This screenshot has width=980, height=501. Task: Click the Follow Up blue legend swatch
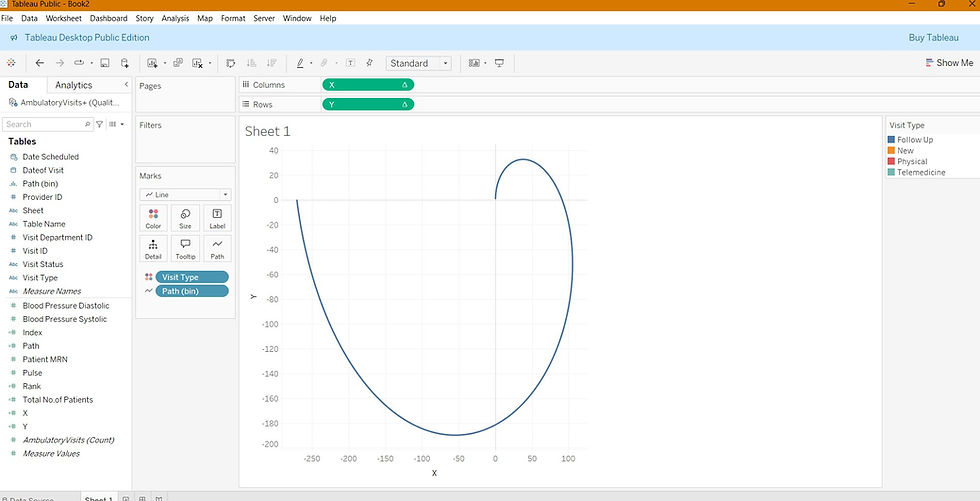pos(891,140)
